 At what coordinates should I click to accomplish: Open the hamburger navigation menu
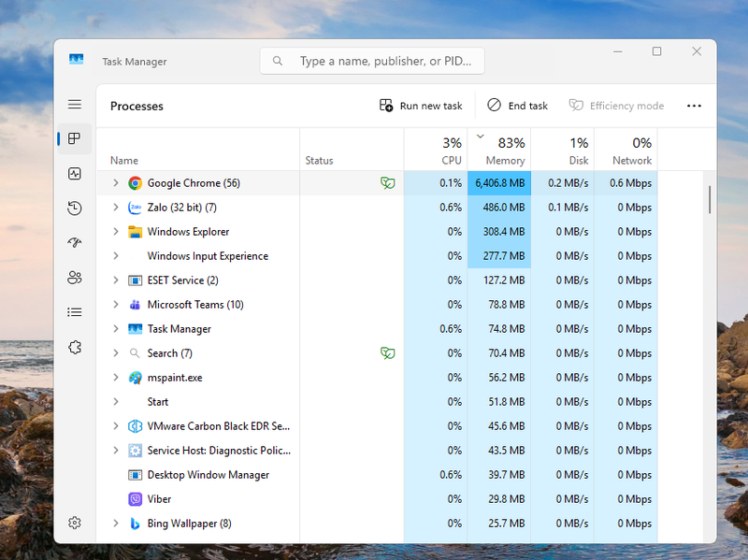tap(75, 104)
